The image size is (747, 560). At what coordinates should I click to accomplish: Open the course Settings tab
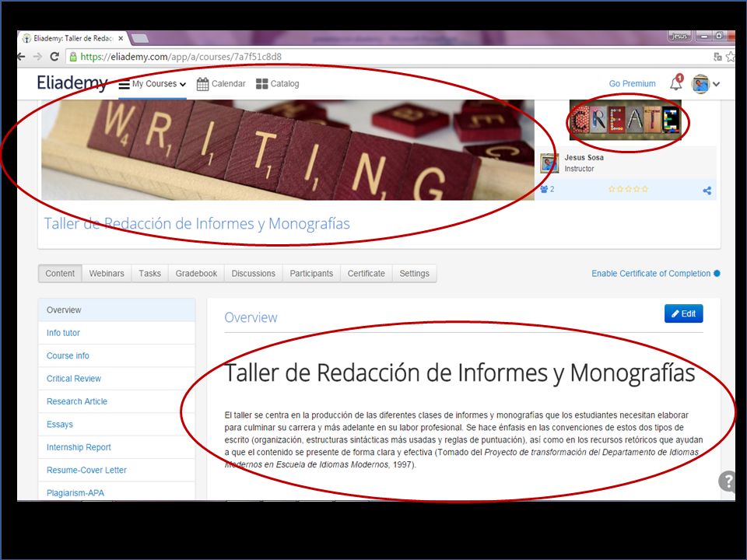415,273
